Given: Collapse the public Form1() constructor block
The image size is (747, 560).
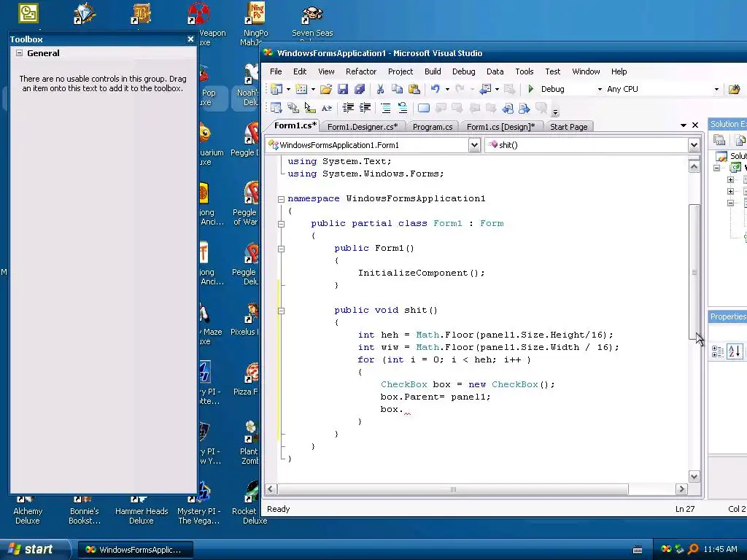Looking at the screenshot, I should [x=281, y=249].
